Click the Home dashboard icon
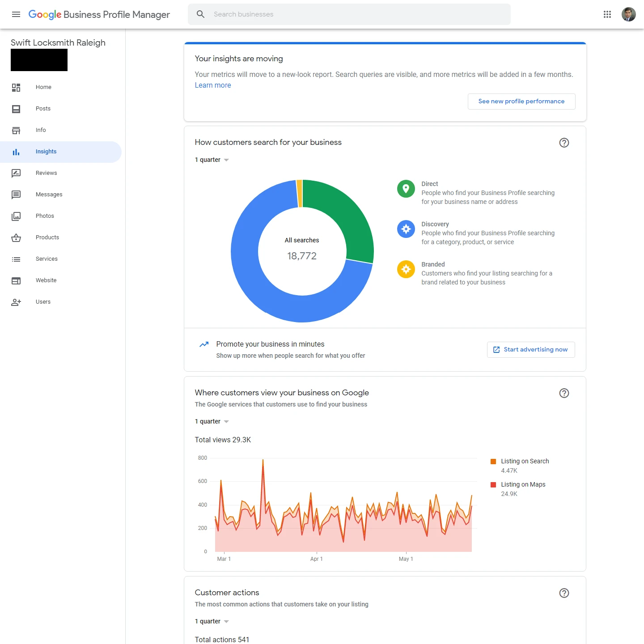 click(x=16, y=87)
